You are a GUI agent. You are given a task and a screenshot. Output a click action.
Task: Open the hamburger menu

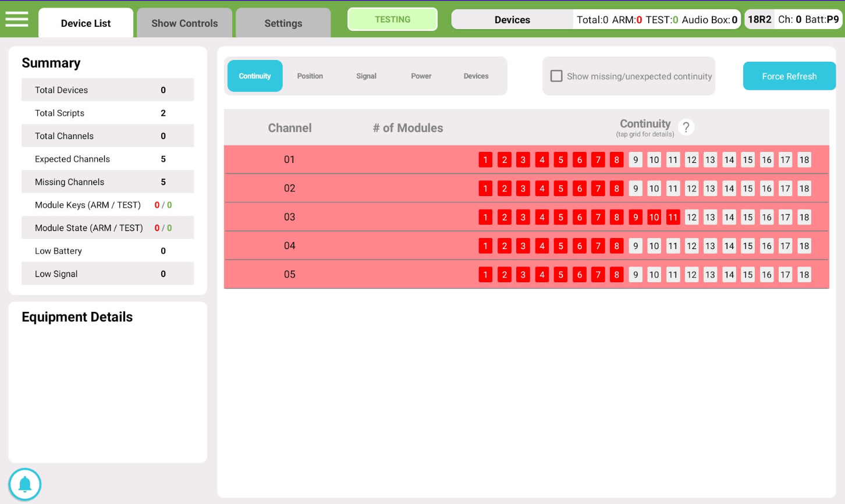(17, 19)
